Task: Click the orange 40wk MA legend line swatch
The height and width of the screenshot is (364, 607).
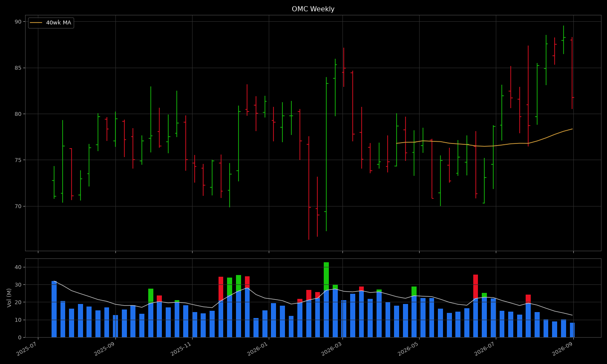Action: pos(36,23)
